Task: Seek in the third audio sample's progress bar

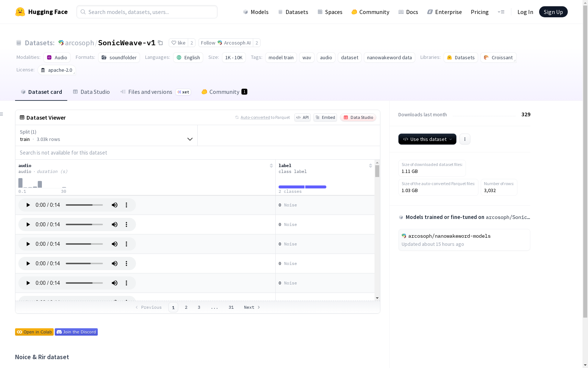Action: pos(84,244)
